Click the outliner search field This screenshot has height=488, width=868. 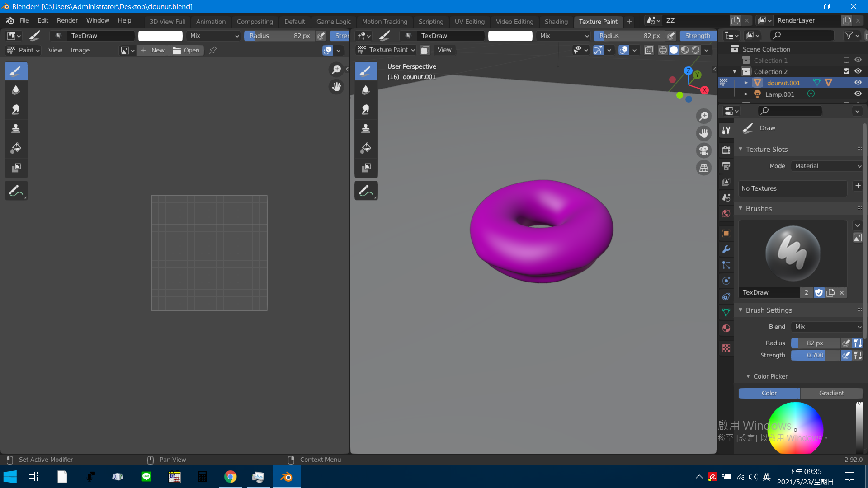tap(802, 35)
